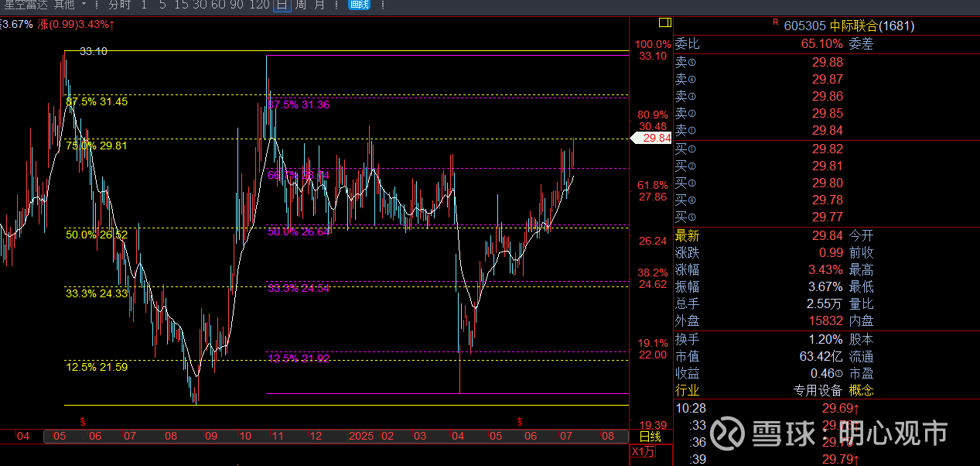Click the 外盘 value 15832
Image resolution: width=980 pixels, height=466 pixels.
825,320
